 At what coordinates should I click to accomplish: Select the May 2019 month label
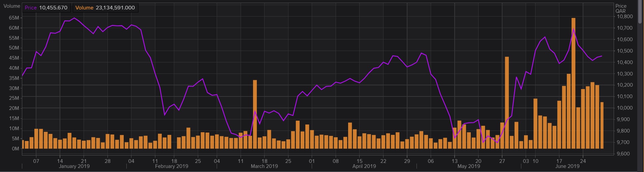pyautogui.click(x=469, y=166)
